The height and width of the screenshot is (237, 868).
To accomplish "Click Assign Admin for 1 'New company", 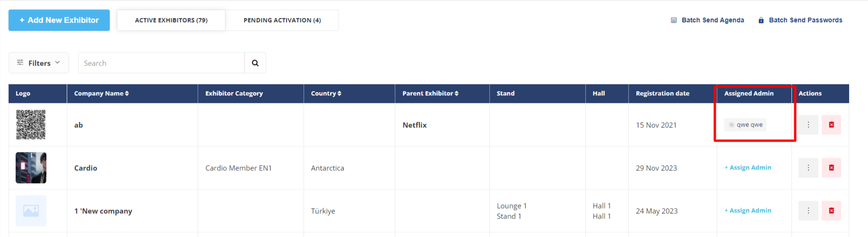I will tap(748, 211).
